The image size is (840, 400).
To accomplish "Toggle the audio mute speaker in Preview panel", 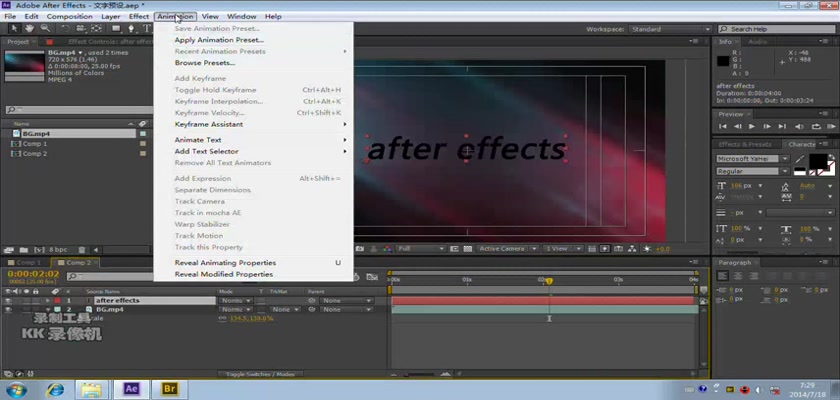I will (799, 126).
